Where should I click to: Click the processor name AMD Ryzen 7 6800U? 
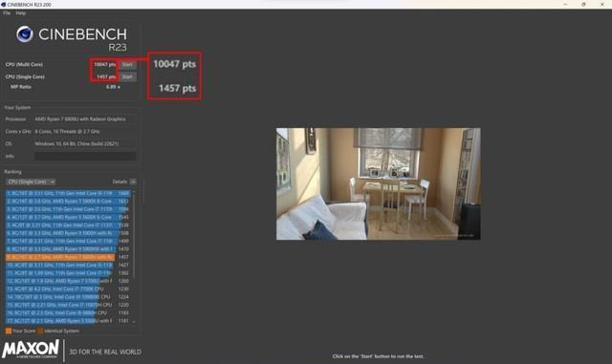coord(80,119)
